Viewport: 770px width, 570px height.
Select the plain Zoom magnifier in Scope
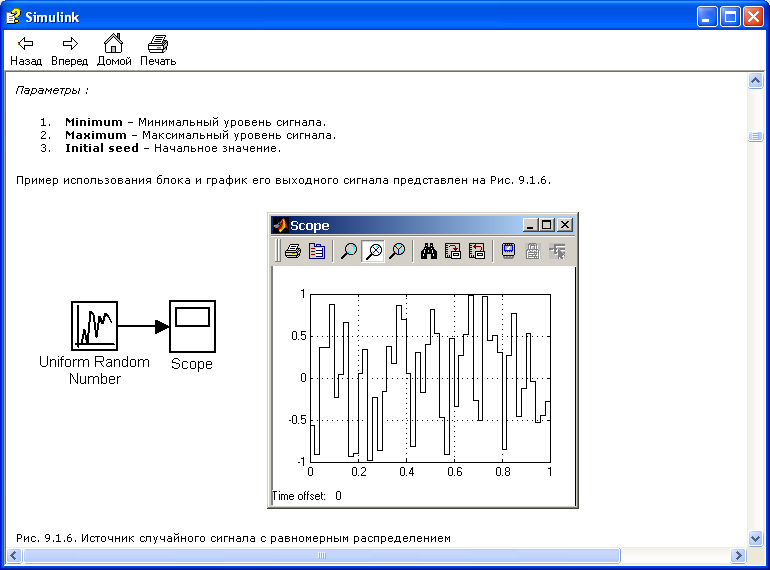349,251
